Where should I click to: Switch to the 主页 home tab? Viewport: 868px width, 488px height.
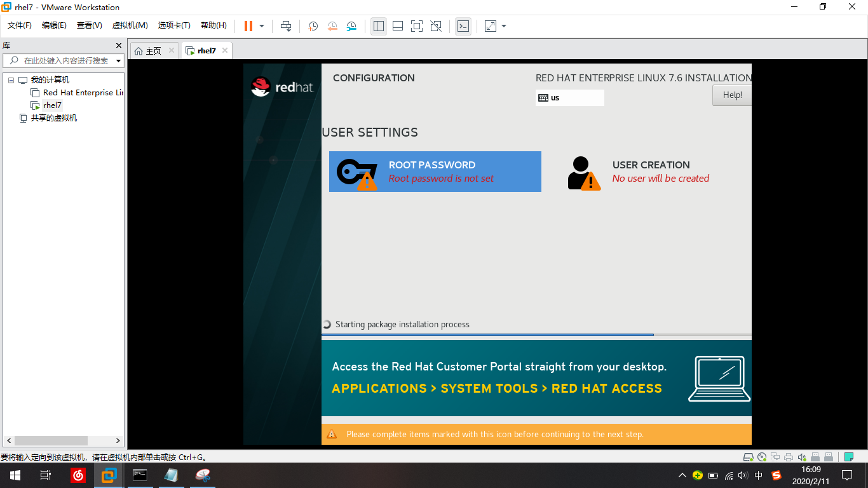(x=154, y=51)
